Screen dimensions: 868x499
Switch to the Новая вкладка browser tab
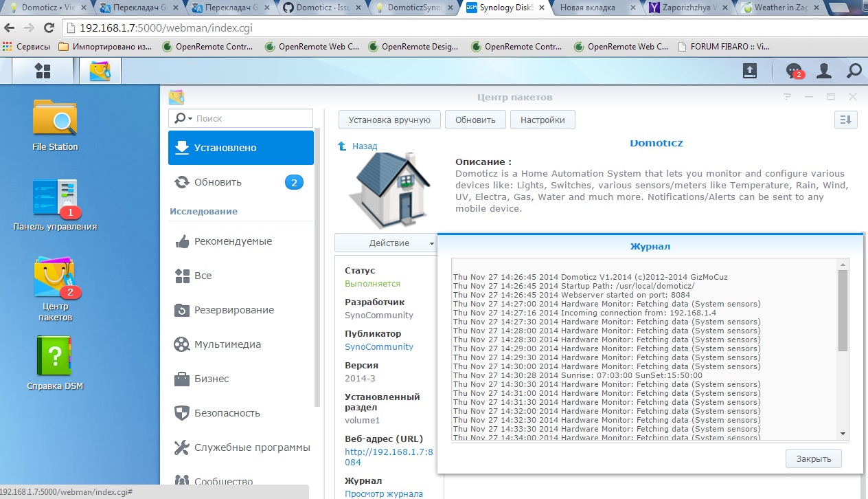click(595, 8)
